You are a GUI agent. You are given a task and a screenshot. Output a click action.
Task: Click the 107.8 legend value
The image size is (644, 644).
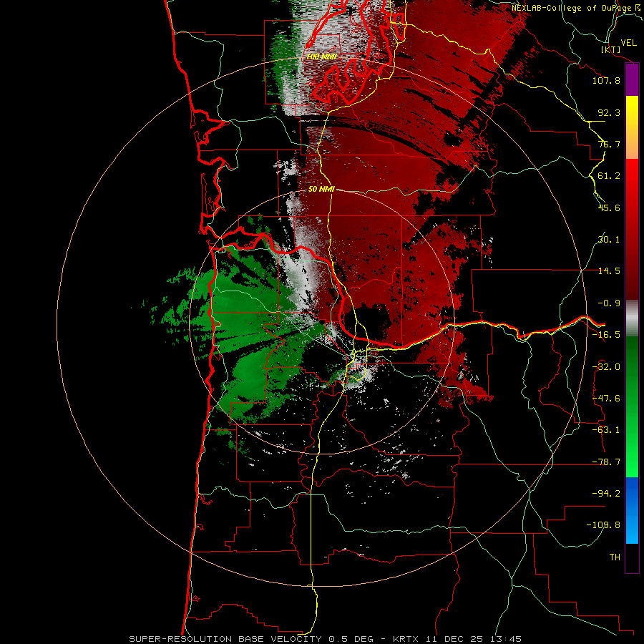click(x=606, y=80)
